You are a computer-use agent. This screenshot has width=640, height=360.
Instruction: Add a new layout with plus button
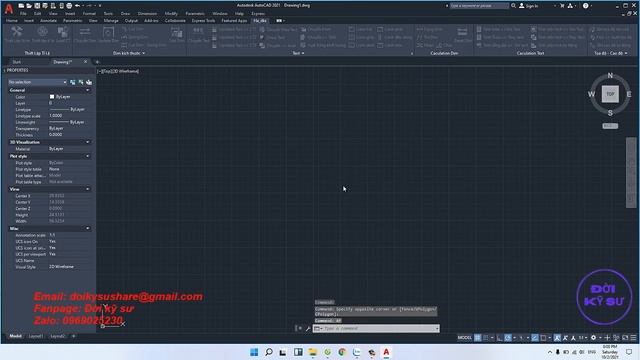point(73,336)
